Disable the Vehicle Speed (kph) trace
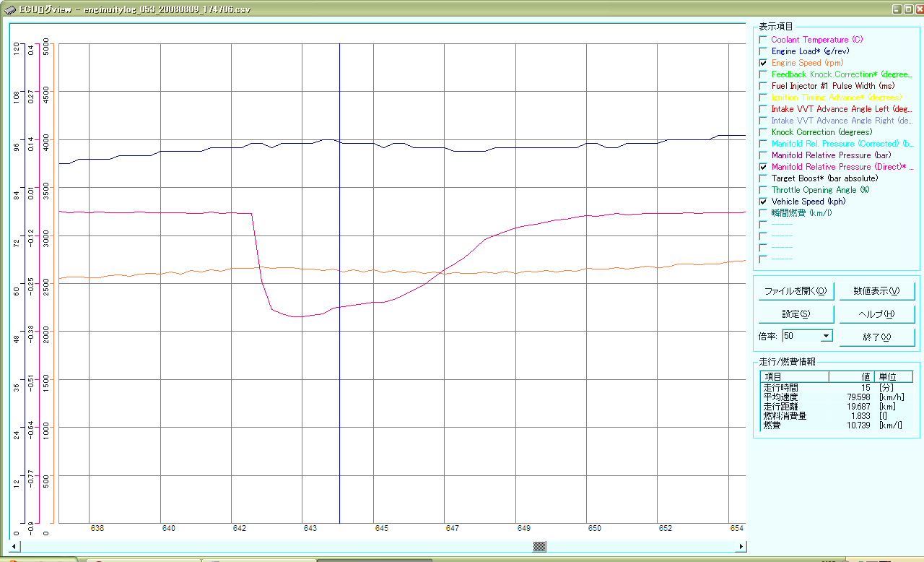Image resolution: width=924 pixels, height=562 pixels. click(x=763, y=202)
